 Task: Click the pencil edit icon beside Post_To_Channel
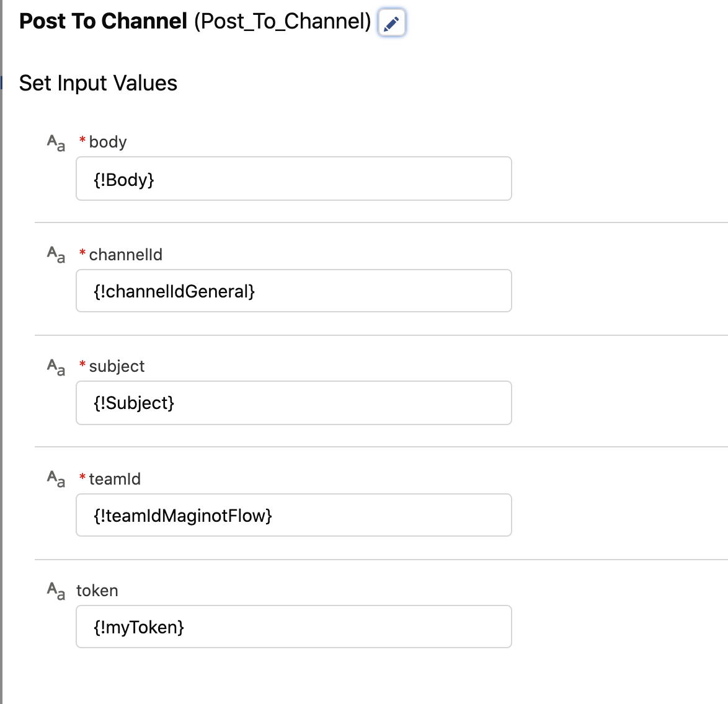(x=391, y=24)
